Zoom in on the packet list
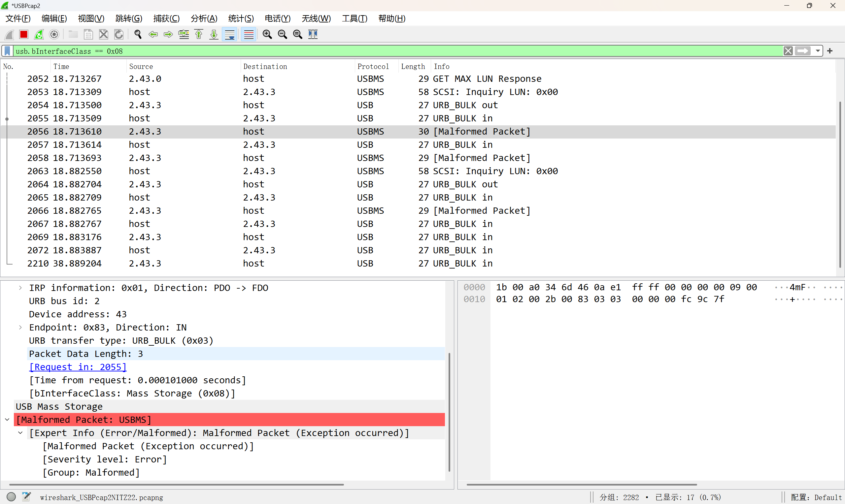 267,34
